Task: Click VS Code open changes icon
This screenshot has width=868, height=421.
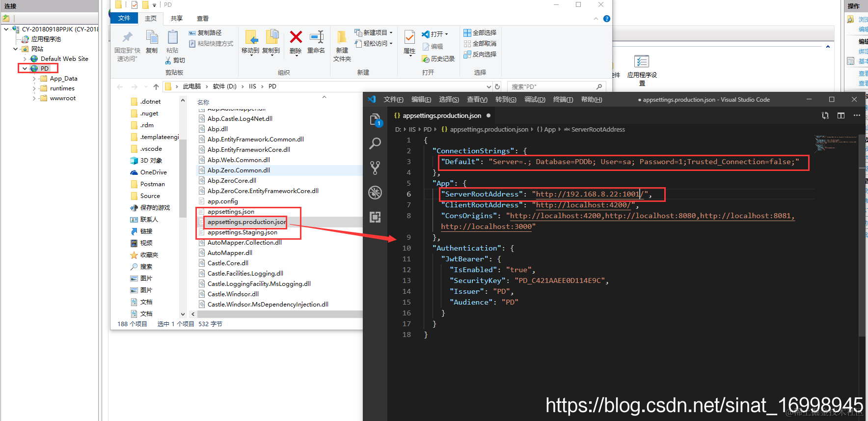Action: coord(825,115)
